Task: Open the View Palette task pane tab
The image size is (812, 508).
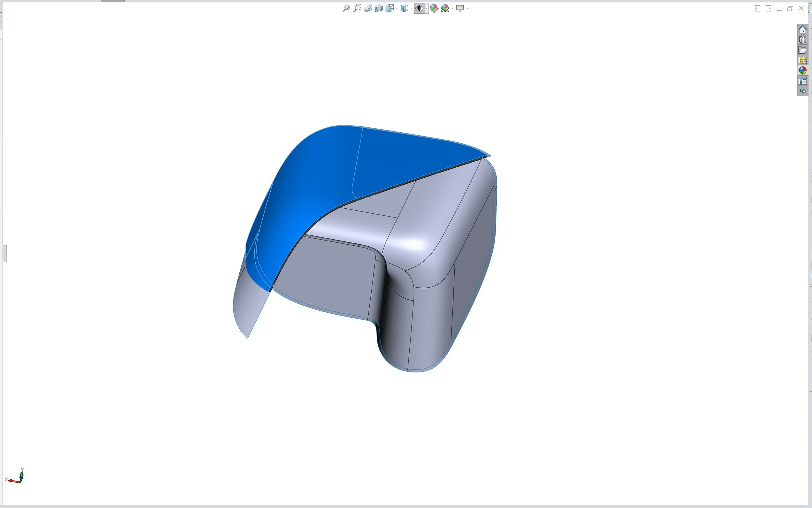Action: (x=802, y=60)
